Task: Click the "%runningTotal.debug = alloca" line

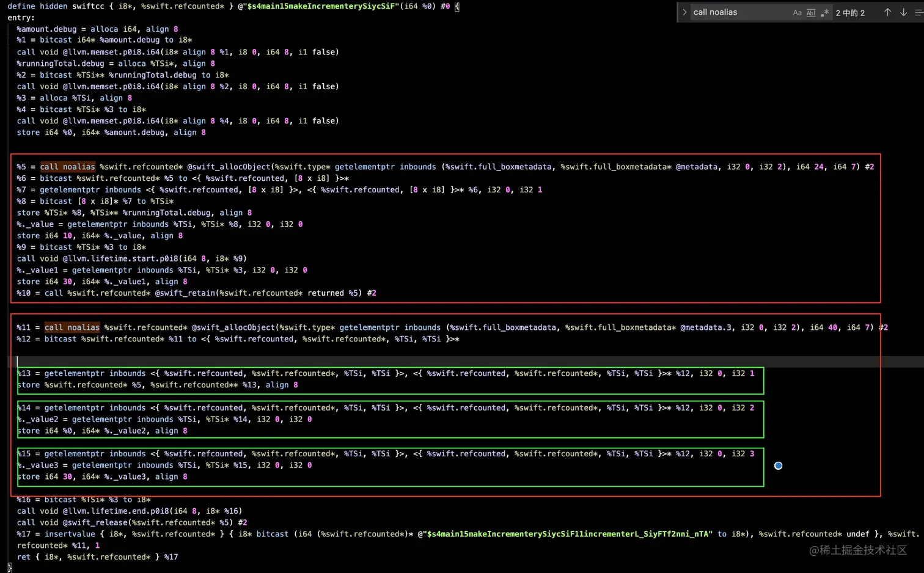Action: pos(116,64)
